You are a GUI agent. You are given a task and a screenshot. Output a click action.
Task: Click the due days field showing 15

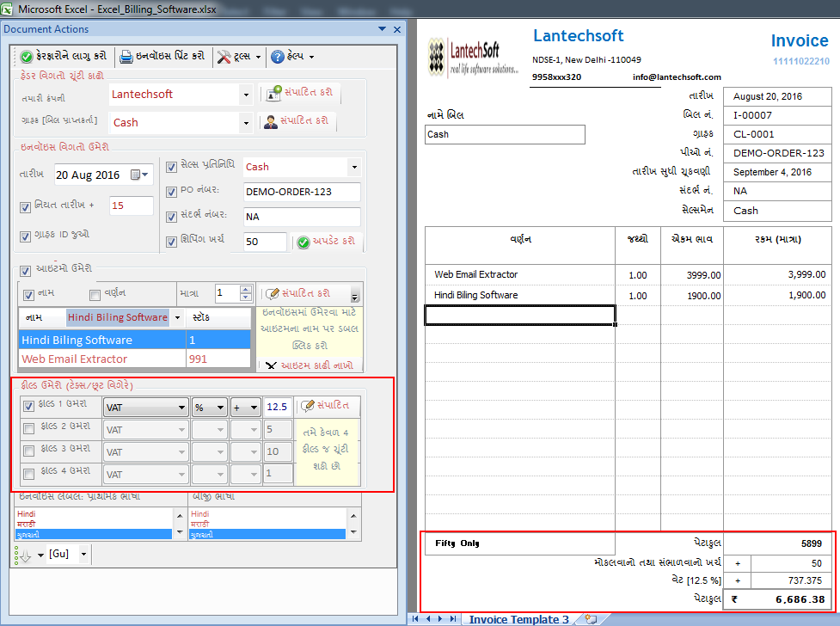(132, 206)
